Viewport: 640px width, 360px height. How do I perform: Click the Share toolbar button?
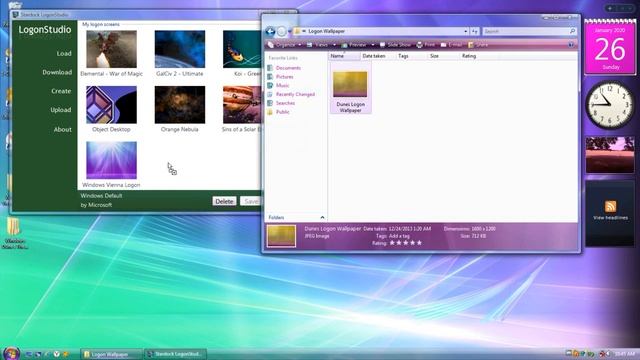click(x=478, y=45)
